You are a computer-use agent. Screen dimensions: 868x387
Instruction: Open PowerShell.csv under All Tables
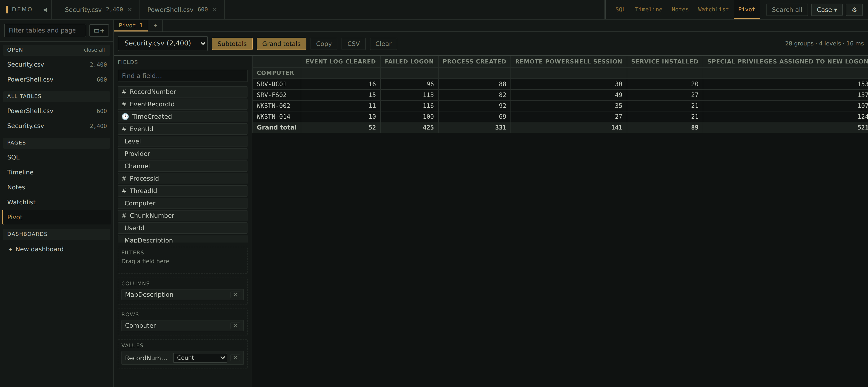(57, 111)
